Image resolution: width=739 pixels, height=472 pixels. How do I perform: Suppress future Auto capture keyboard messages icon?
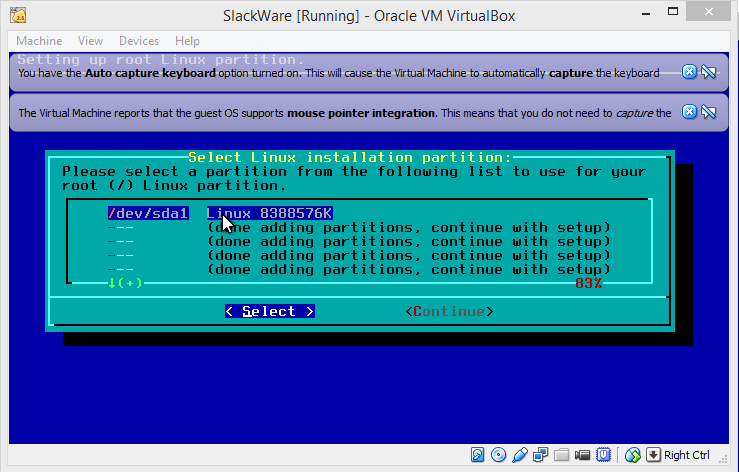click(709, 72)
